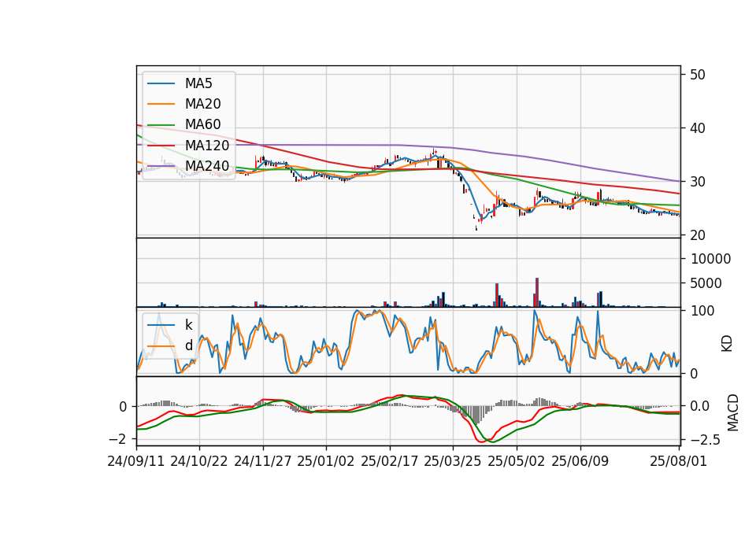This screenshot has width=756, height=543.
Task: Click the MACD right axis value -2.5
Action: click(x=706, y=440)
